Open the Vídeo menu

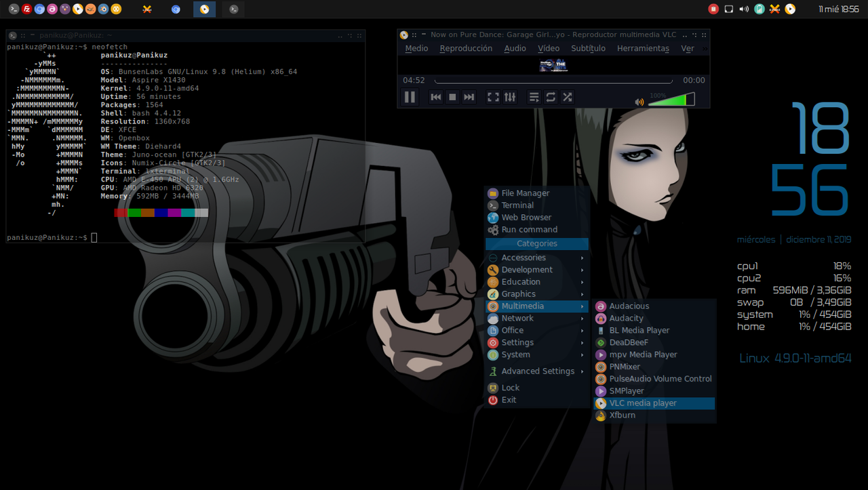pos(549,48)
